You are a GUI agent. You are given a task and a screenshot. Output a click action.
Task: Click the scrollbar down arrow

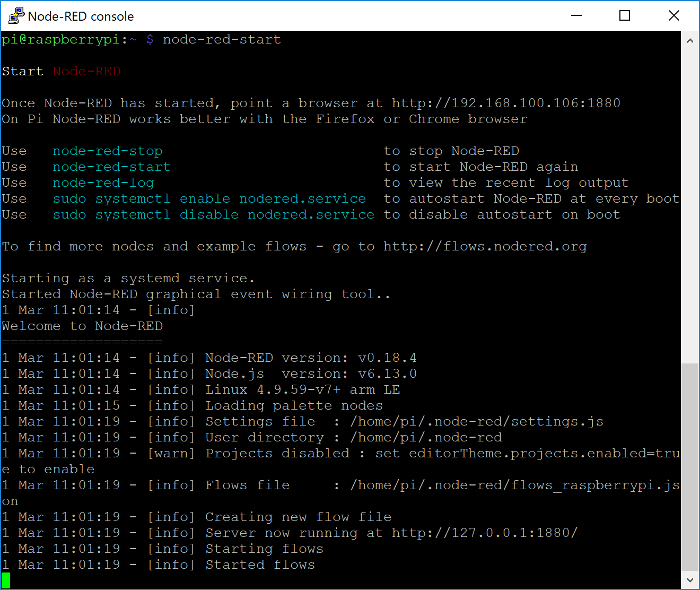point(690,580)
